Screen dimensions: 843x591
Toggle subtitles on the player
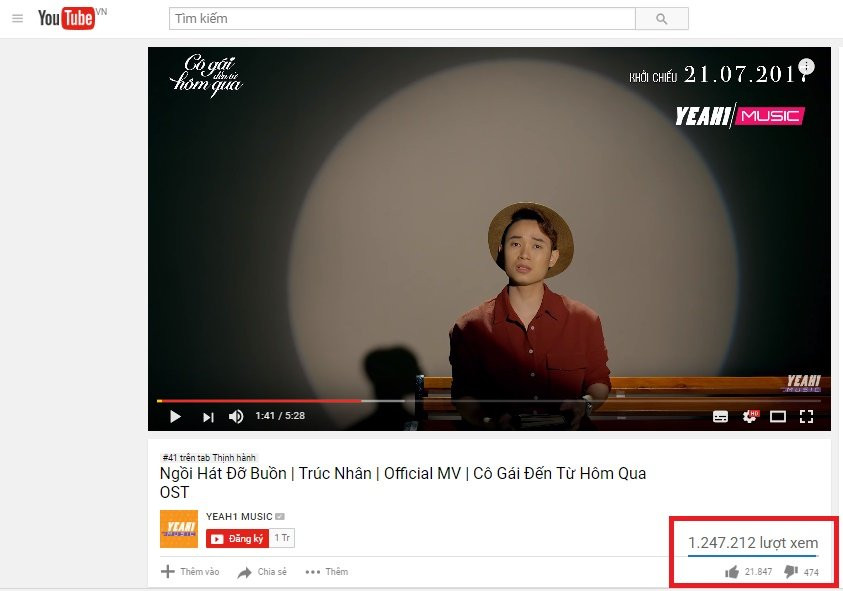(720, 417)
